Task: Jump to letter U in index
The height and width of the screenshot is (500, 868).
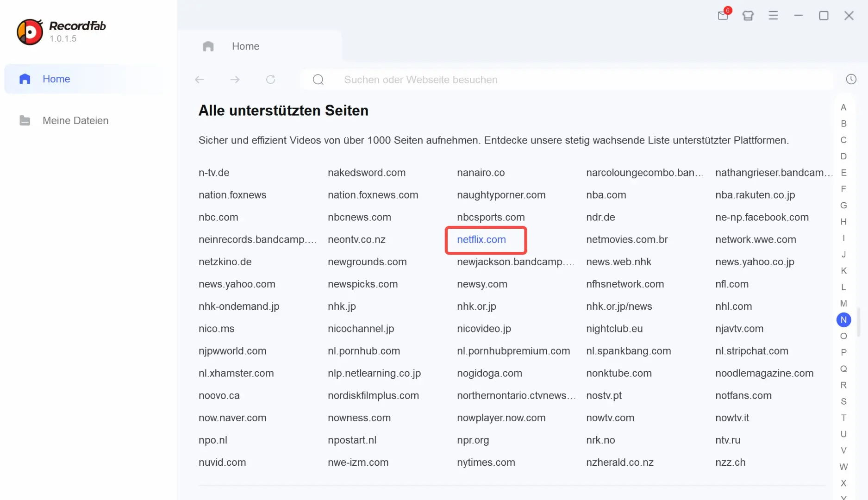Action: click(x=843, y=434)
